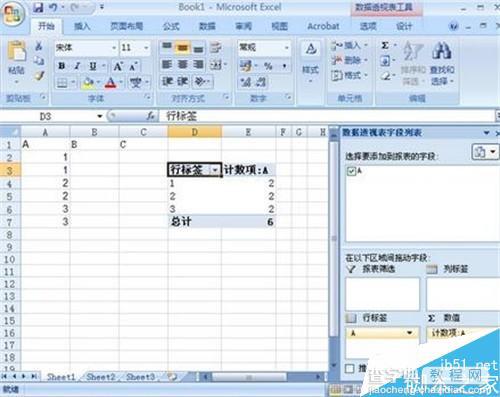Center text horizontally
The width and height of the screenshot is (500, 397).
[182, 64]
